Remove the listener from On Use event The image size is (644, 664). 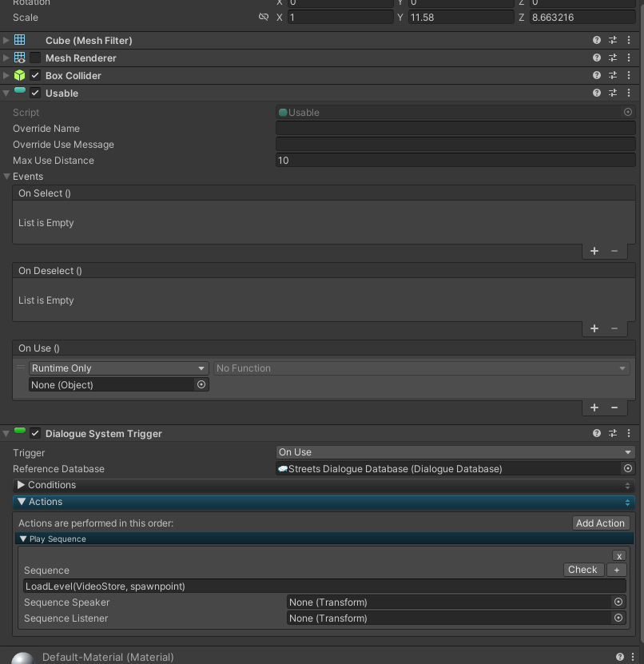pos(614,407)
